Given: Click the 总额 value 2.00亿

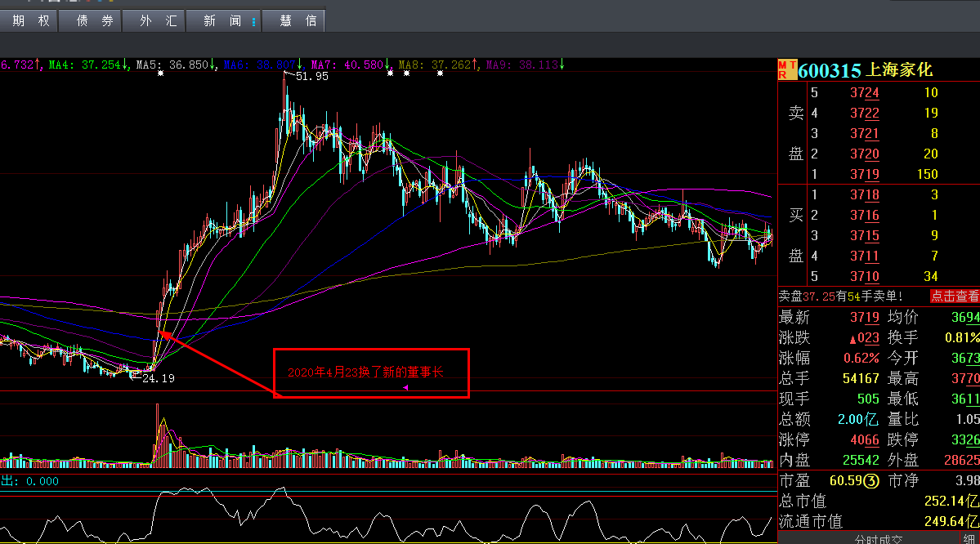Looking at the screenshot, I should tap(858, 420).
